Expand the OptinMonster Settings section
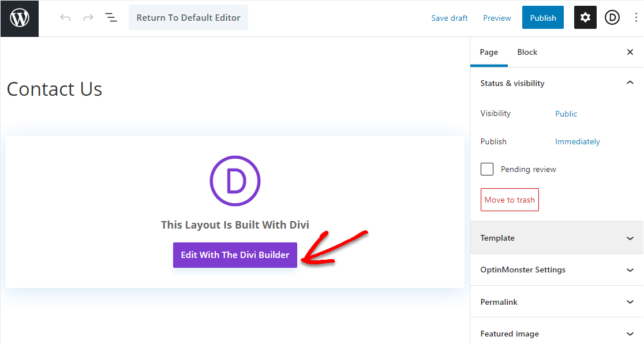Screen dimensions: 644x344 pos(556,270)
